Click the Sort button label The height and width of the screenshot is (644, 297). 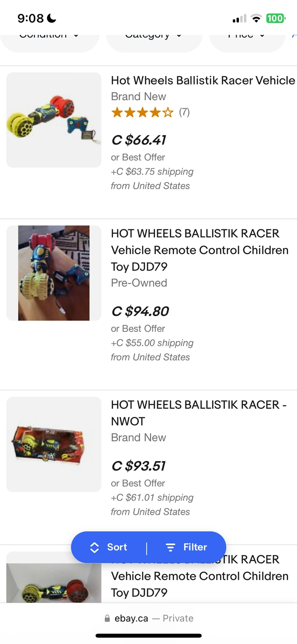tap(117, 547)
